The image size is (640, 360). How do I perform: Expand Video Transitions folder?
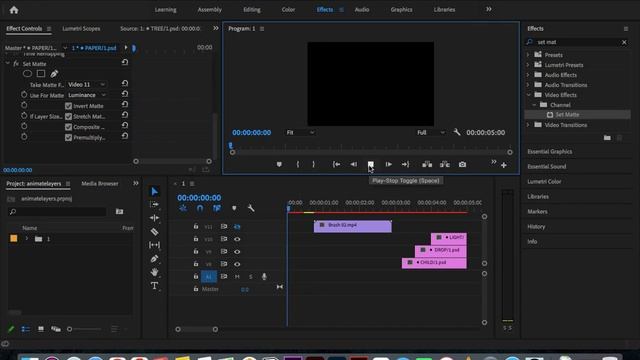click(x=528, y=125)
